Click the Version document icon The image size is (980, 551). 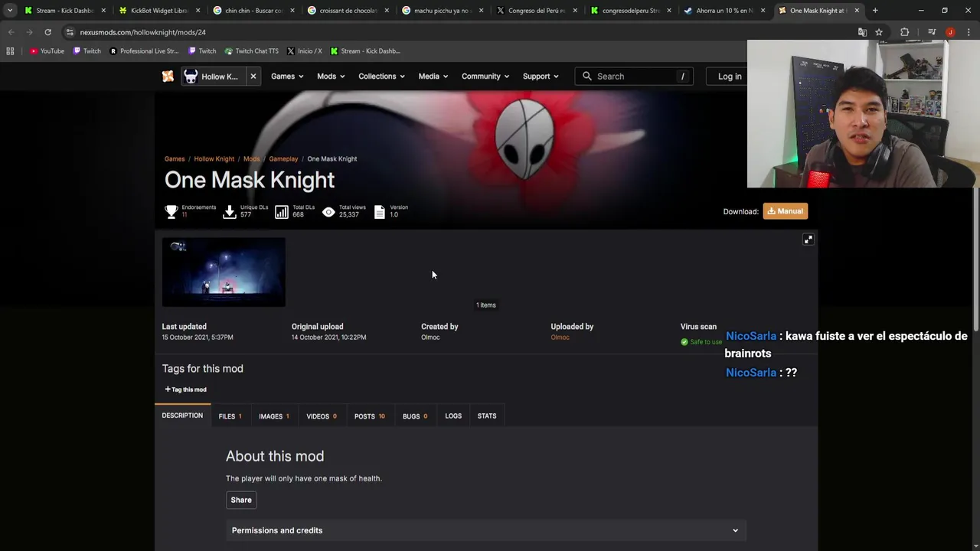tap(380, 212)
